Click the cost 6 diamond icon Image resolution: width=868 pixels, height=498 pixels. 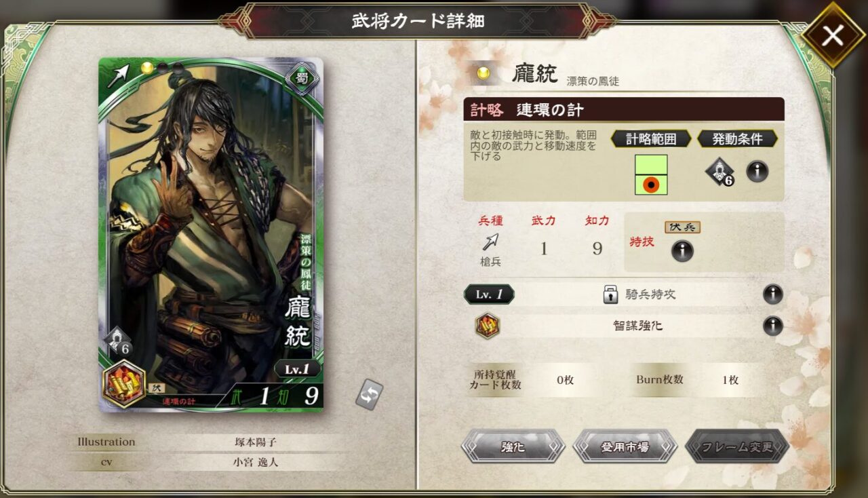click(x=719, y=172)
